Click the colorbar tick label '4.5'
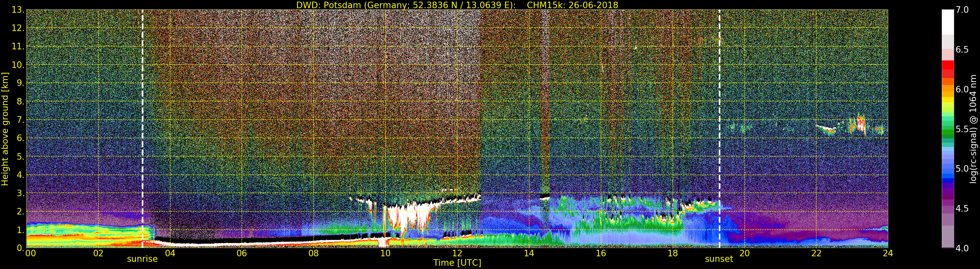 tap(962, 208)
